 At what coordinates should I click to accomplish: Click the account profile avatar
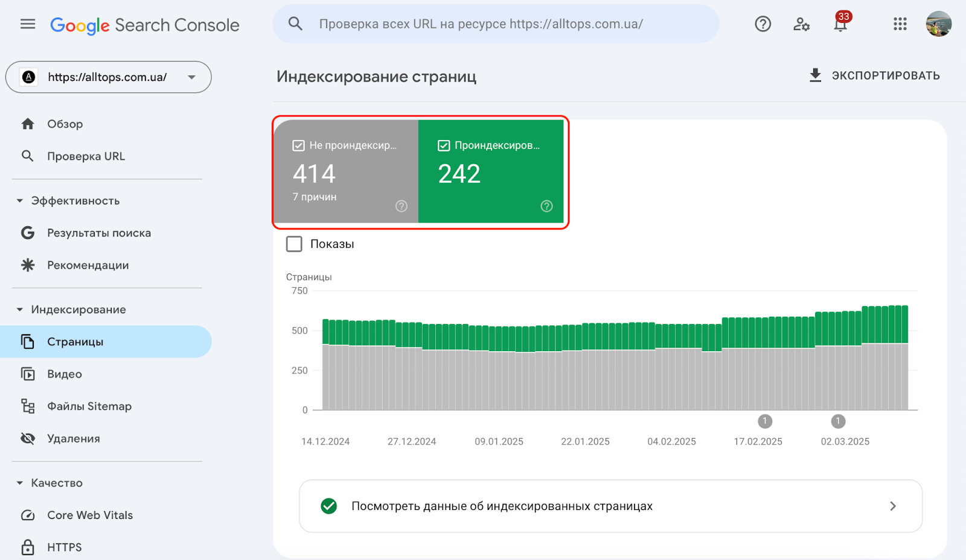coord(938,24)
